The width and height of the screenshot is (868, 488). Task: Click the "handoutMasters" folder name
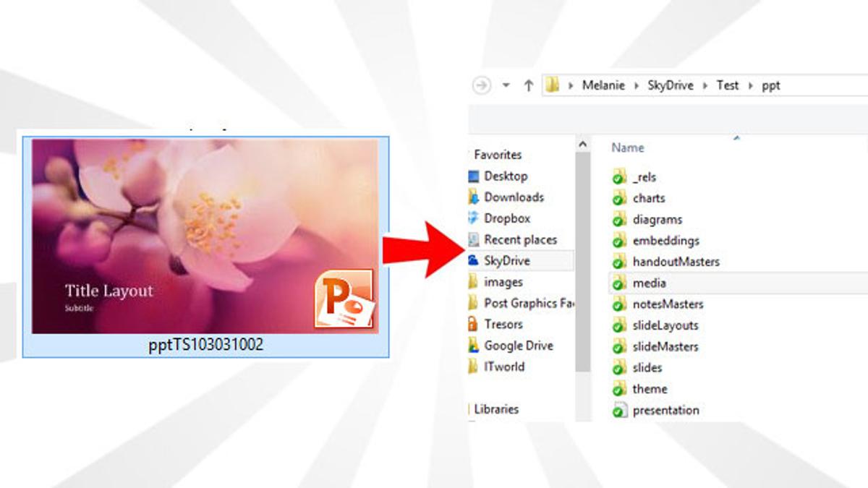tap(676, 262)
